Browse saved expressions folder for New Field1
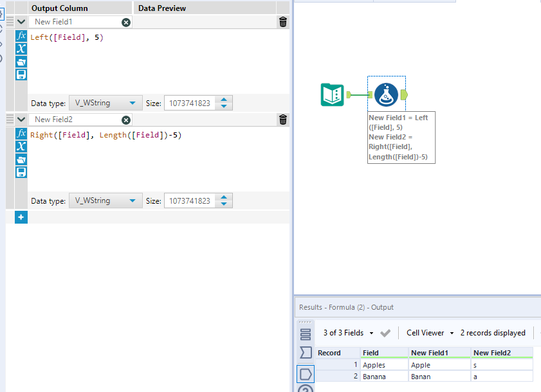The image size is (541, 392). 21,60
